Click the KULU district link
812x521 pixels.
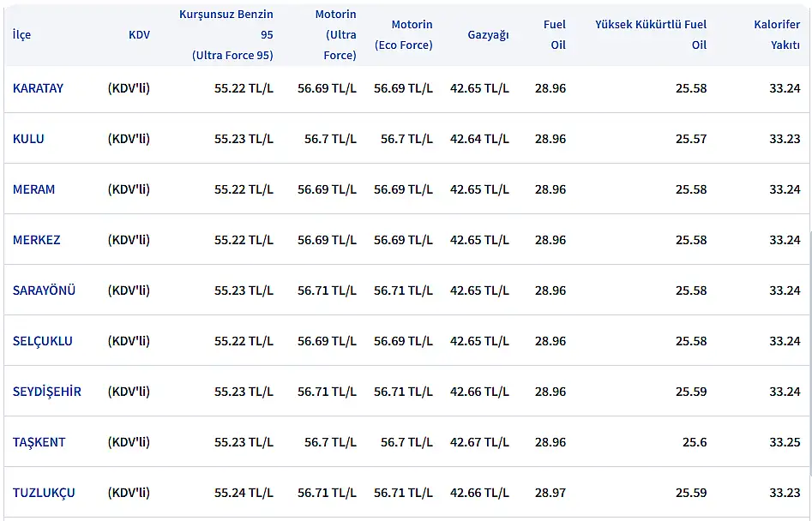click(x=28, y=139)
